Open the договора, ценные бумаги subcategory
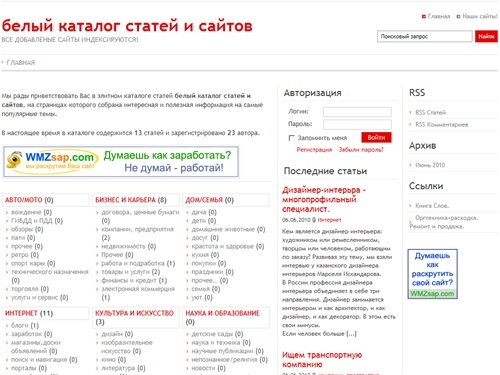 [x=140, y=212]
